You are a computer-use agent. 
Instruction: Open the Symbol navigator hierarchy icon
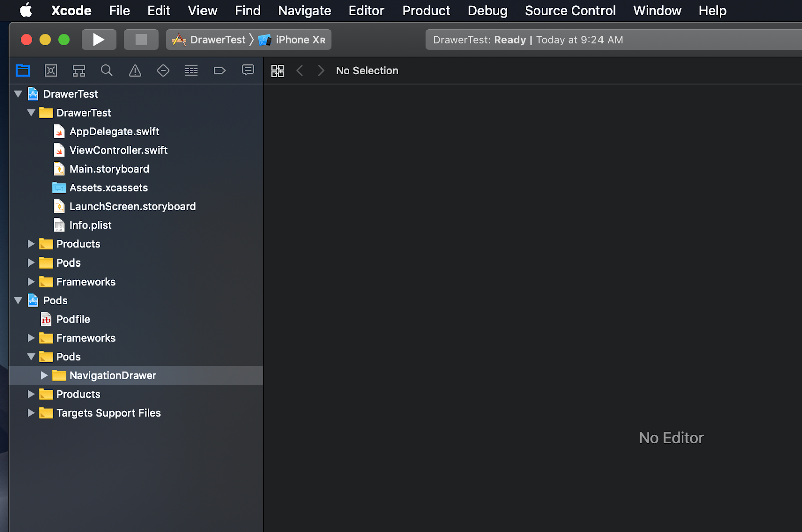tap(79, 71)
